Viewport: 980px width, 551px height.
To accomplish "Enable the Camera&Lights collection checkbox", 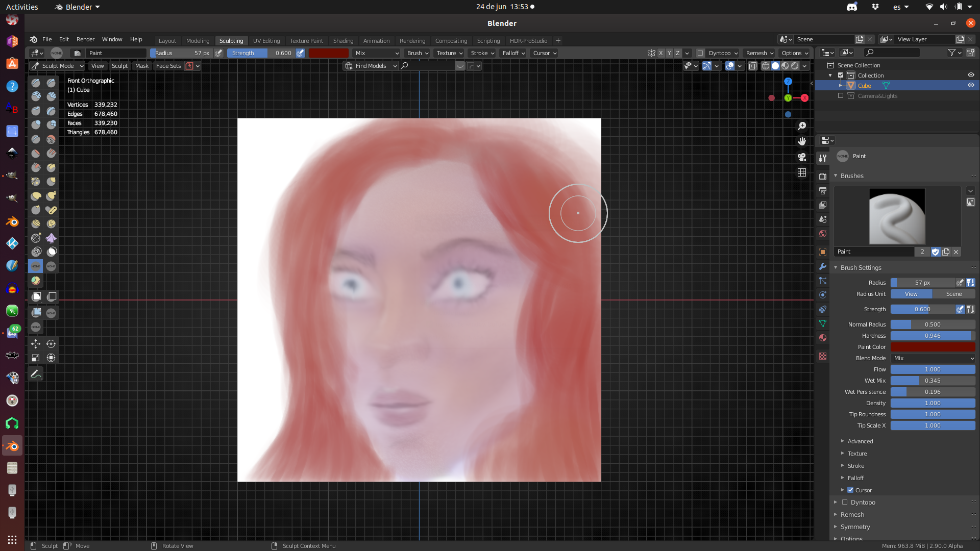I will click(x=841, y=95).
